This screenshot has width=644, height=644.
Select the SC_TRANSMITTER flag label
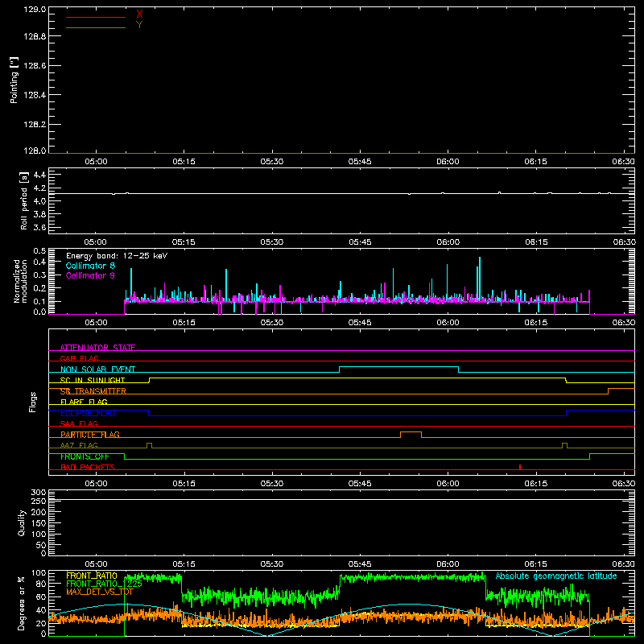click(x=93, y=391)
